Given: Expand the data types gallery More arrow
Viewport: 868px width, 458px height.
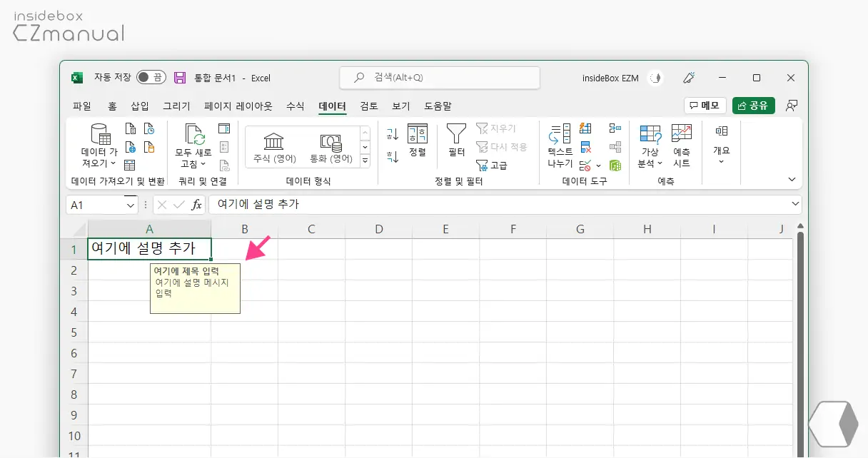Looking at the screenshot, I should pyautogui.click(x=365, y=161).
